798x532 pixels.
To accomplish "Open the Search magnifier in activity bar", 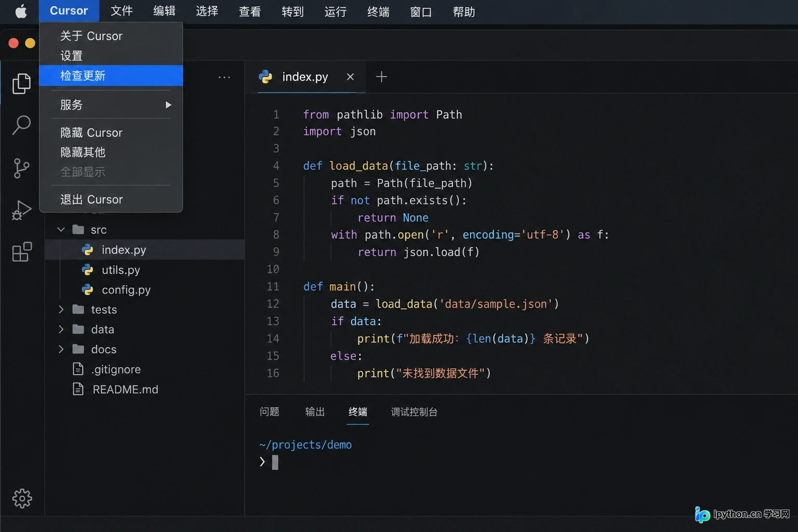I will pyautogui.click(x=21, y=125).
